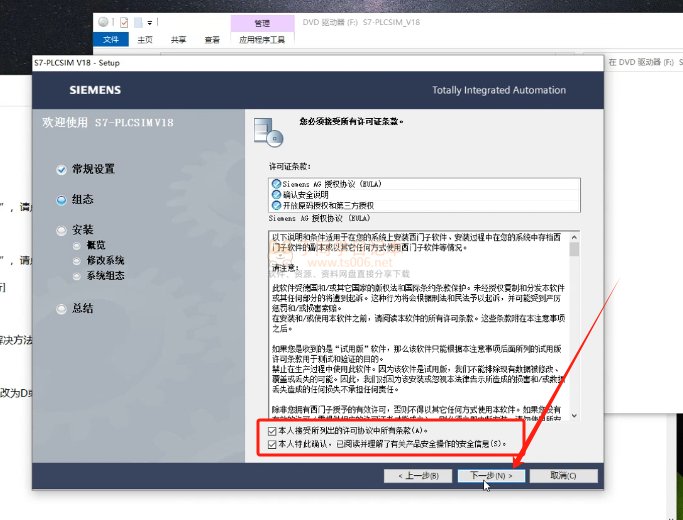Viewport: 683px width, 520px height.
Task: Click the installer disc icon beside the header
Action: tap(269, 132)
